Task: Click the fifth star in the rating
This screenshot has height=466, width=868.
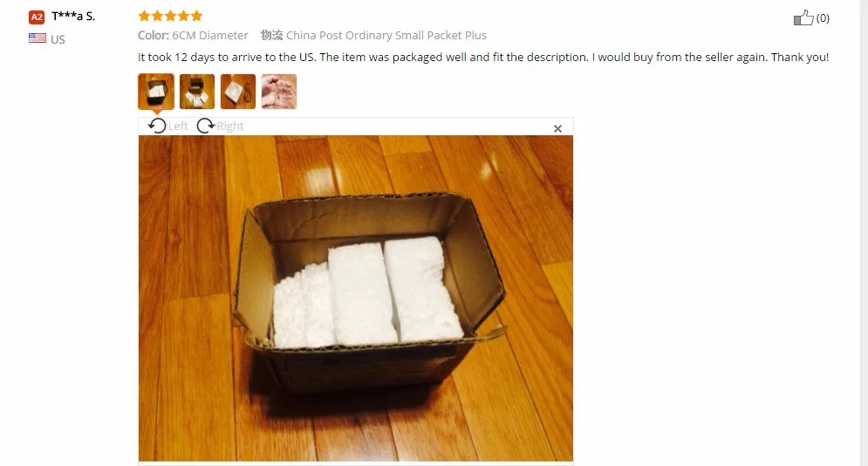Action: [196, 16]
